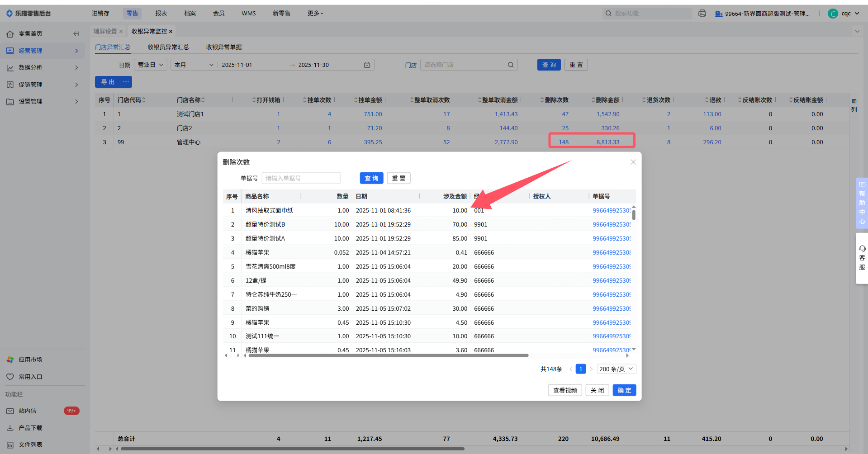Click the 单据号 input field in dialog
Image resolution: width=868 pixels, height=454 pixels.
pyautogui.click(x=301, y=178)
